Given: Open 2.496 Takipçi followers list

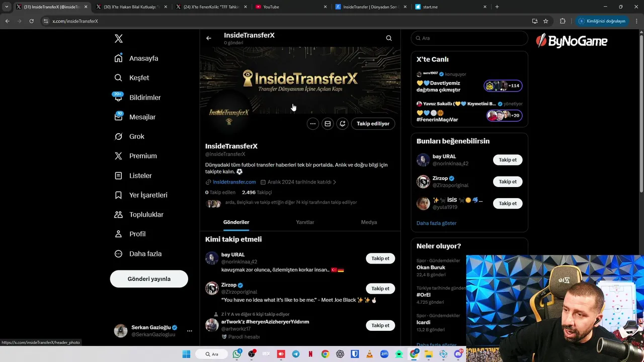Looking at the screenshot, I should [x=257, y=193].
